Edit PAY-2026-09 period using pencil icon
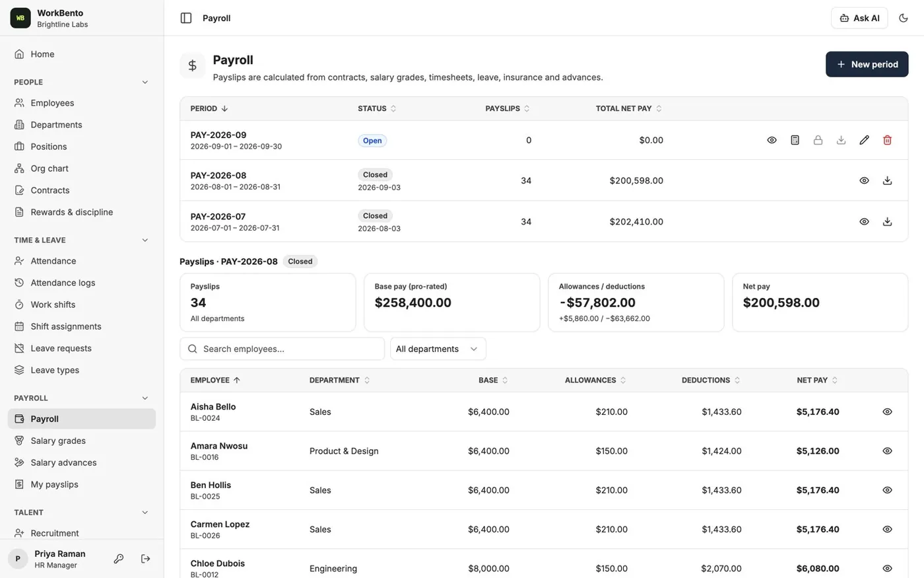The width and height of the screenshot is (924, 578). point(864,140)
